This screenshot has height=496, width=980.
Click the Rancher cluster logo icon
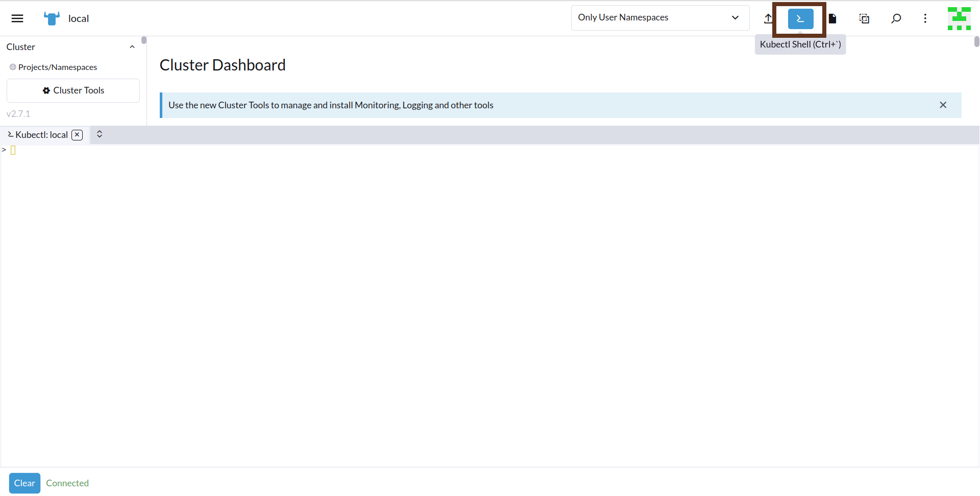52,18
